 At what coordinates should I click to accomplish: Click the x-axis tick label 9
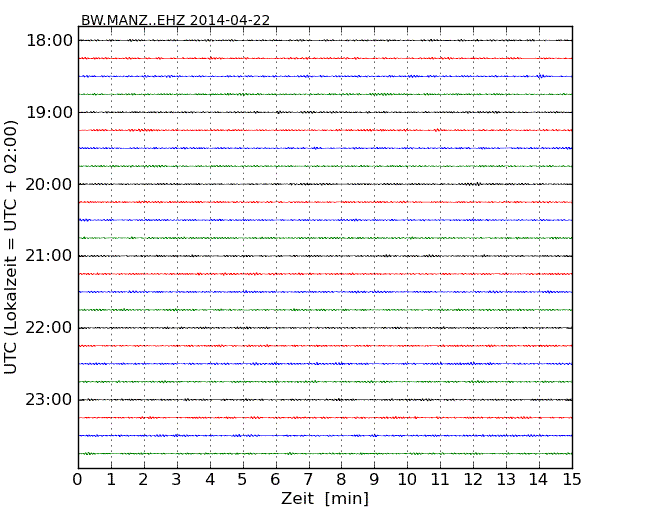coord(374,479)
